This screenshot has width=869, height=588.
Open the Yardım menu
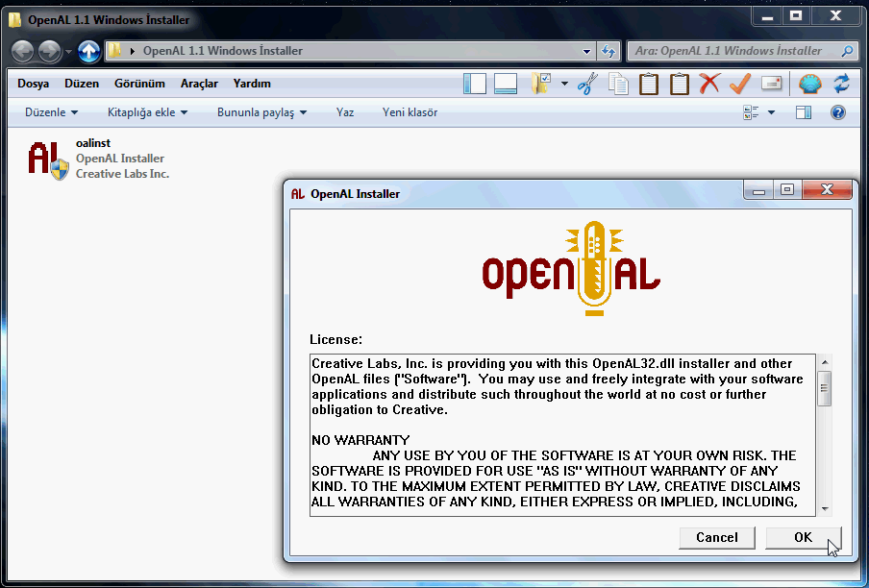coord(252,84)
